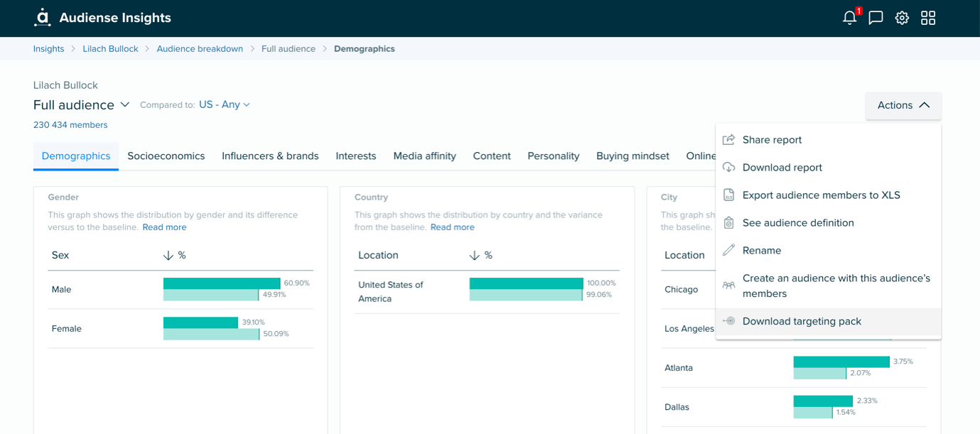
Task: Switch to the Media affinity tab
Action: pos(425,156)
